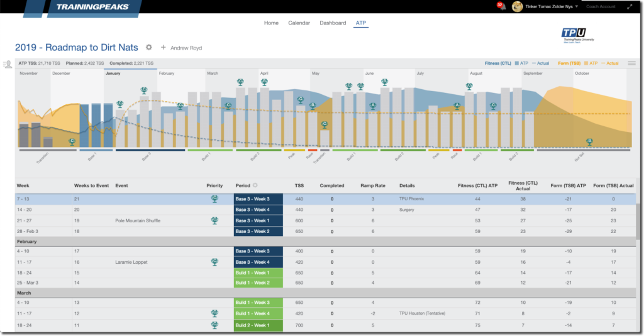Click the TrainingPeaks University logo
Screen dimensions: 644x336
coord(577,35)
